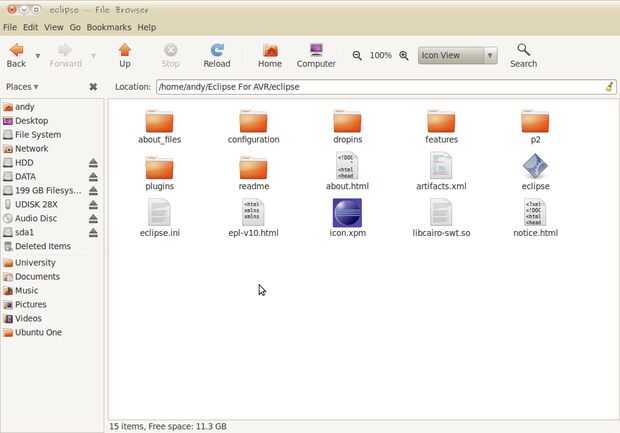Open the Help menu
Screen dimensions: 620x433
point(147,27)
